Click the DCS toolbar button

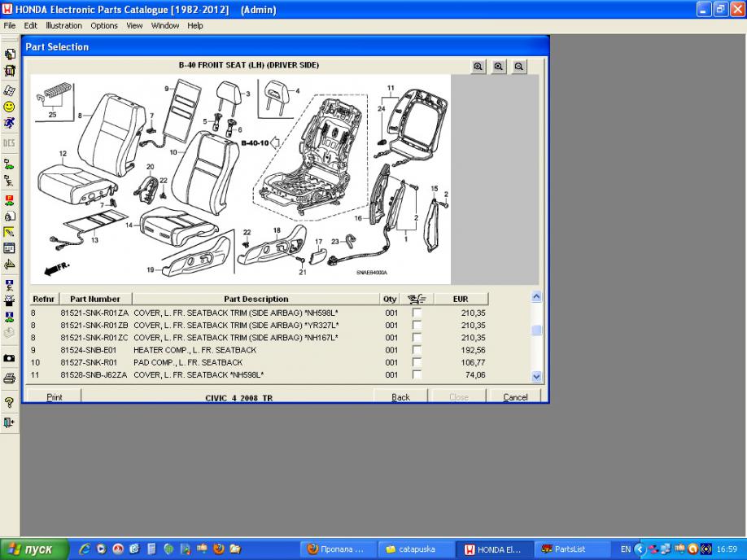pyautogui.click(x=9, y=143)
